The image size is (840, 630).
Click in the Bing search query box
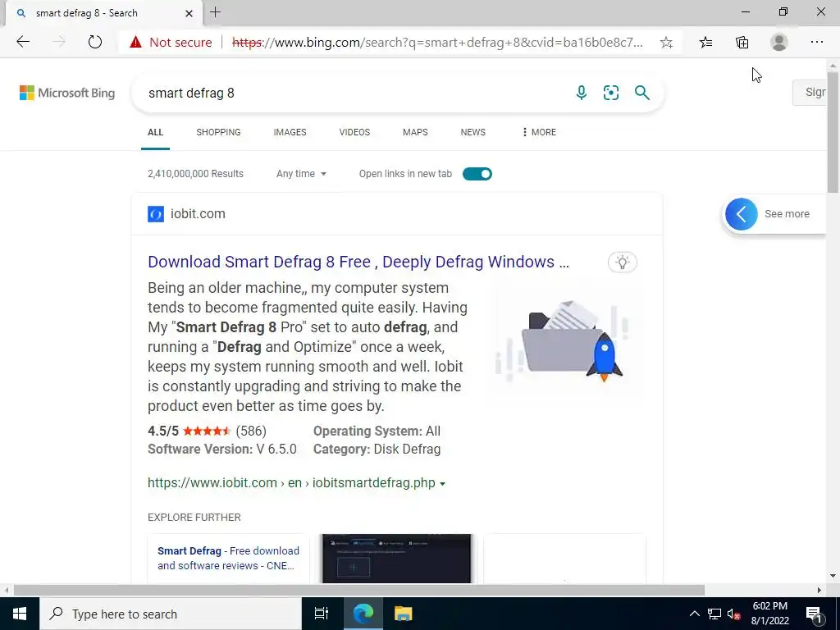(x=354, y=93)
